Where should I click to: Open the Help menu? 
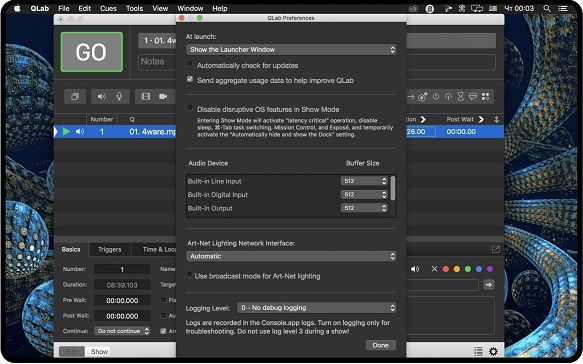pos(219,8)
